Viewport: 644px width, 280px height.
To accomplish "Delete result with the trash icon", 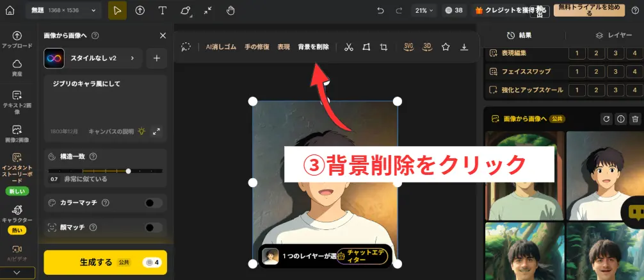I will [634, 119].
